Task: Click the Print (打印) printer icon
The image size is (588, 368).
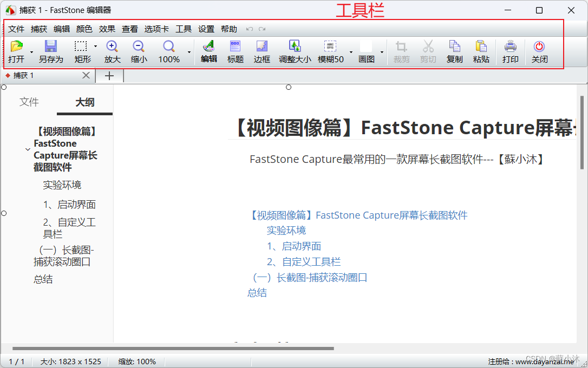Action: pos(511,47)
